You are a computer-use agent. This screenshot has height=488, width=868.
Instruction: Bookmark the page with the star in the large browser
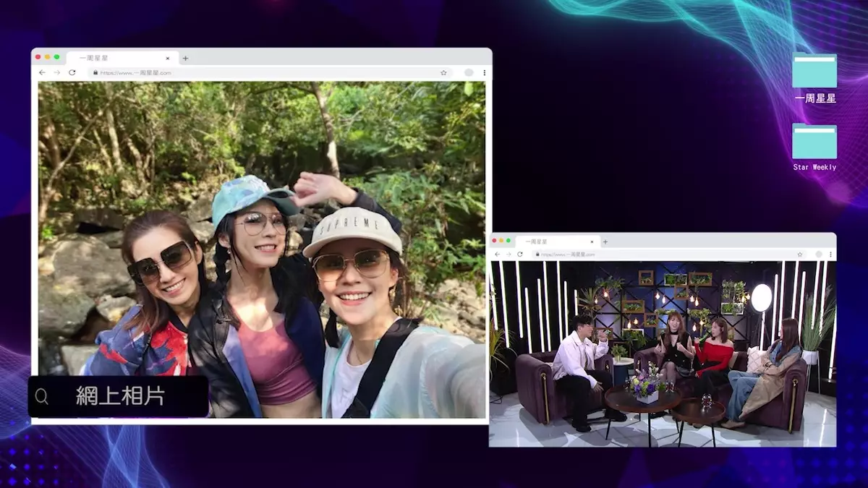[443, 73]
